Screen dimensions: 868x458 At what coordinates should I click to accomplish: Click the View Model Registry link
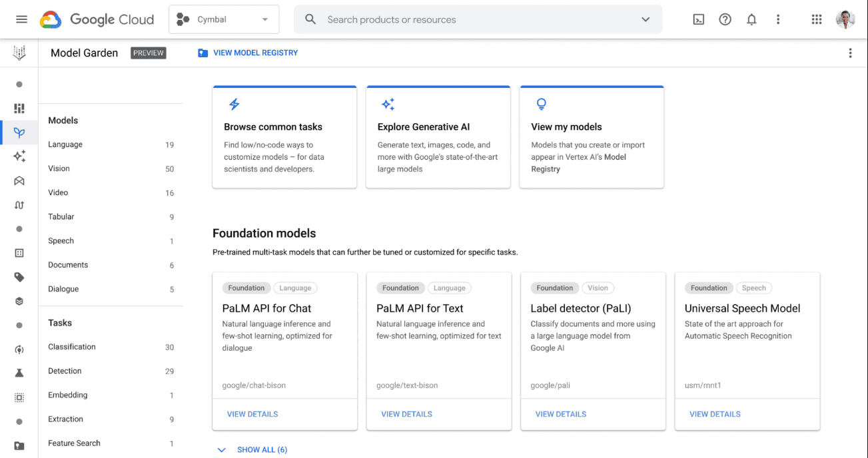(x=248, y=53)
